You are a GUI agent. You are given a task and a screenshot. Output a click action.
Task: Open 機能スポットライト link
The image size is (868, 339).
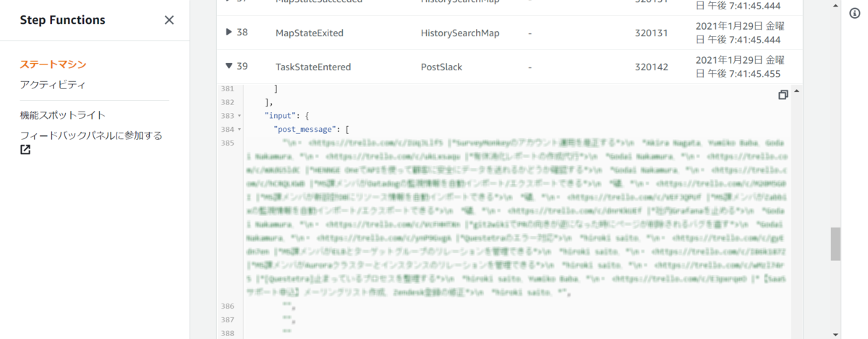(63, 115)
